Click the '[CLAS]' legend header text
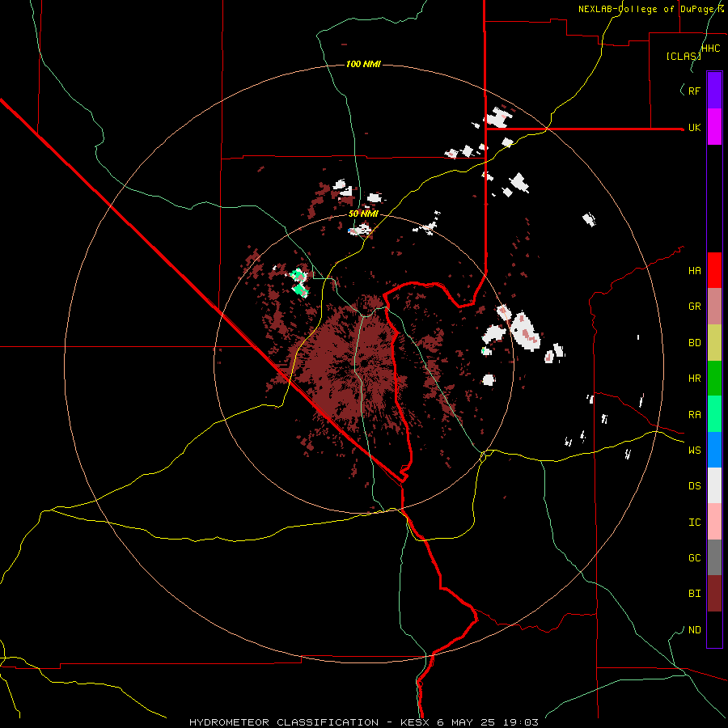Screen dimensions: 728x728 684,57
